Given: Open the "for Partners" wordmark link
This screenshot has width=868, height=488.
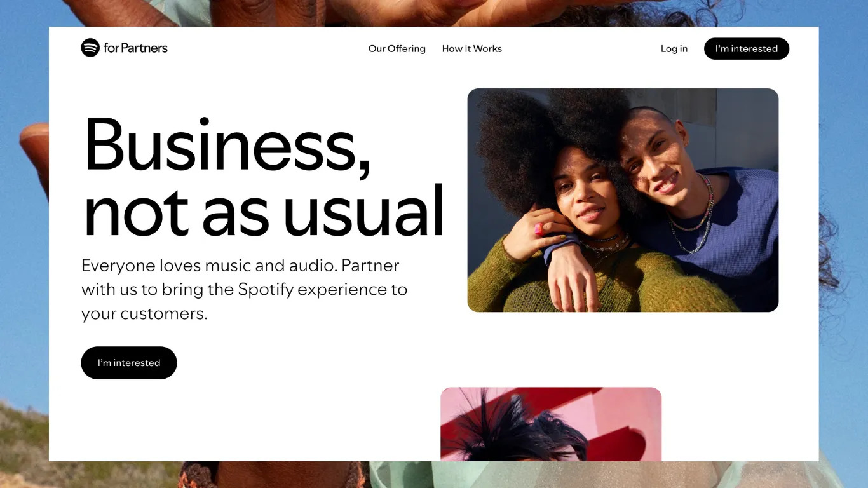Looking at the screenshot, I should [x=135, y=48].
